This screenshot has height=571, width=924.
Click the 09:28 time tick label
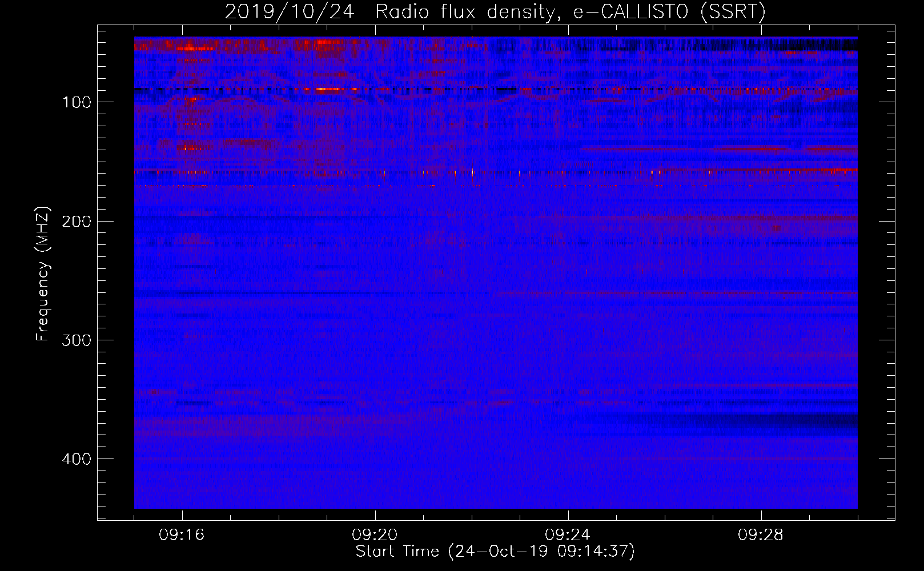(x=761, y=535)
